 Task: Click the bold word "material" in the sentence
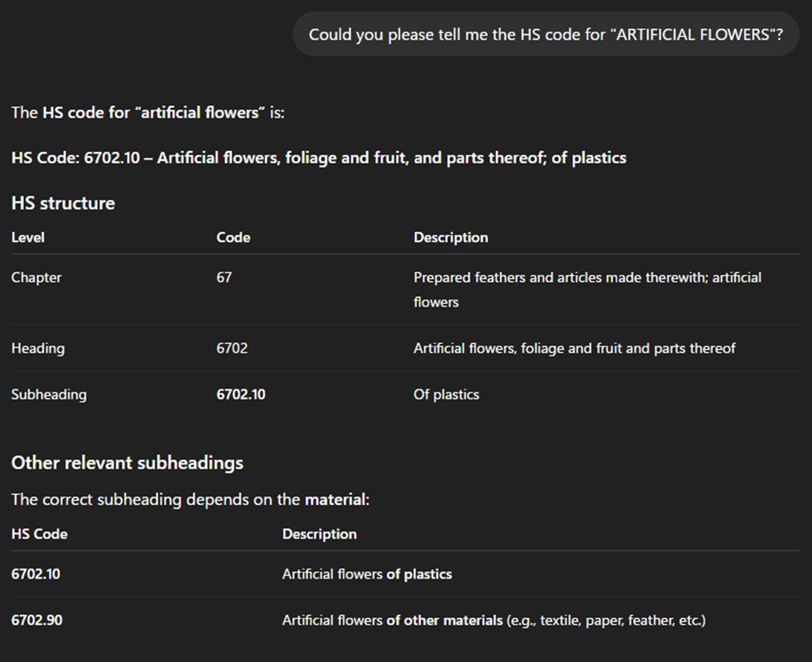pyautogui.click(x=335, y=499)
